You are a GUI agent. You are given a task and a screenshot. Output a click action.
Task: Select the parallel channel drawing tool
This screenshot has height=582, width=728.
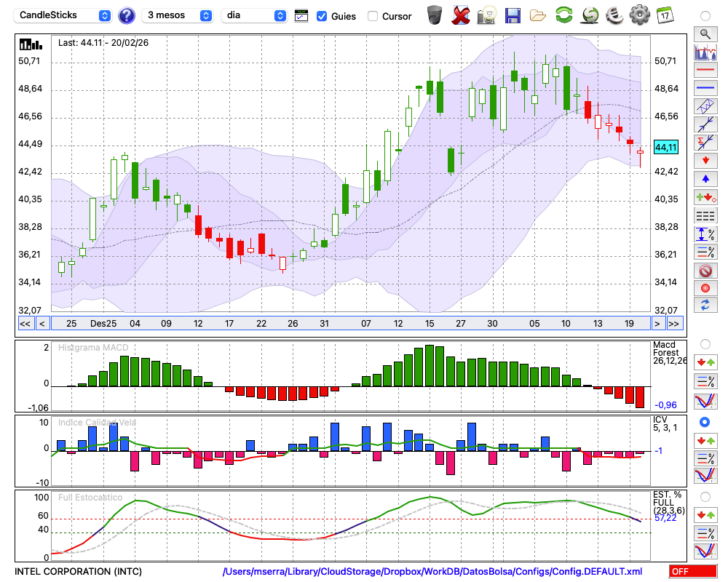[705, 106]
